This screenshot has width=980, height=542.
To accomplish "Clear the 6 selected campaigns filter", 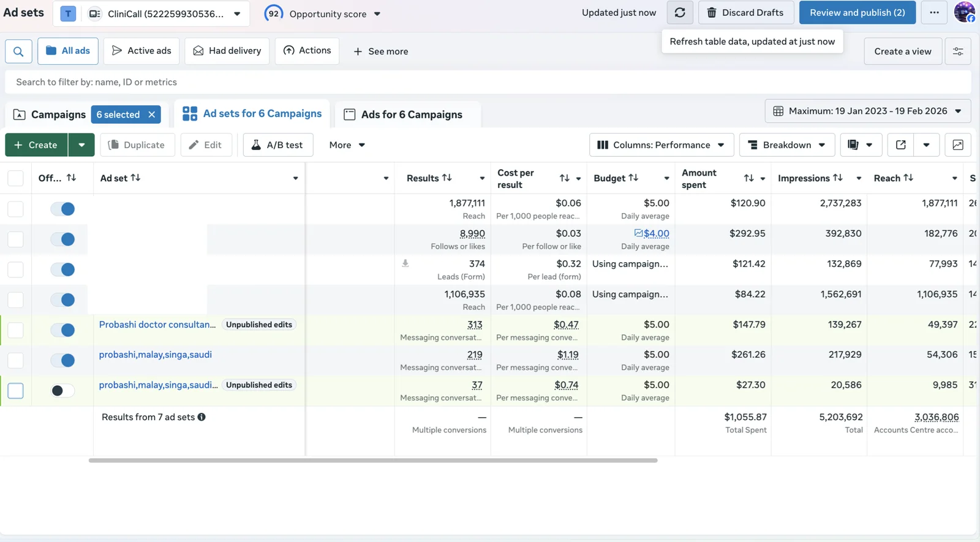I will point(152,115).
